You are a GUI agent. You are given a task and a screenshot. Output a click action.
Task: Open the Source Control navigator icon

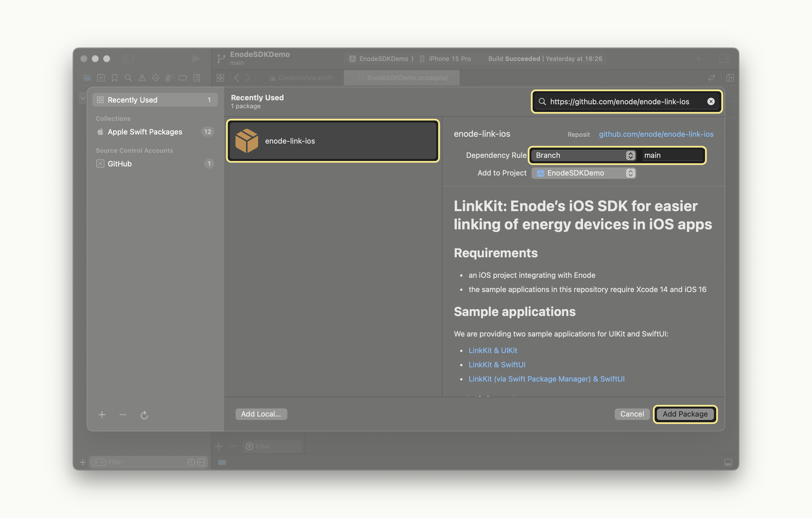click(101, 78)
